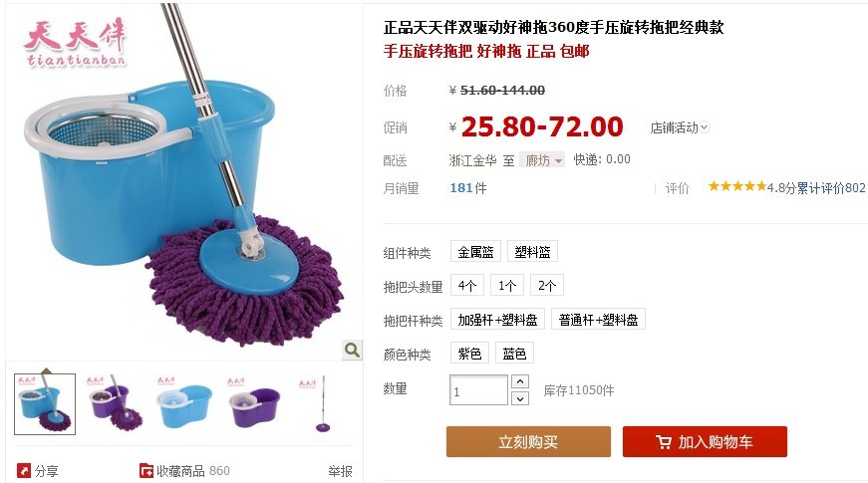This screenshot has height=483, width=868.
Task: Click the 举报 report link
Action: point(340,471)
